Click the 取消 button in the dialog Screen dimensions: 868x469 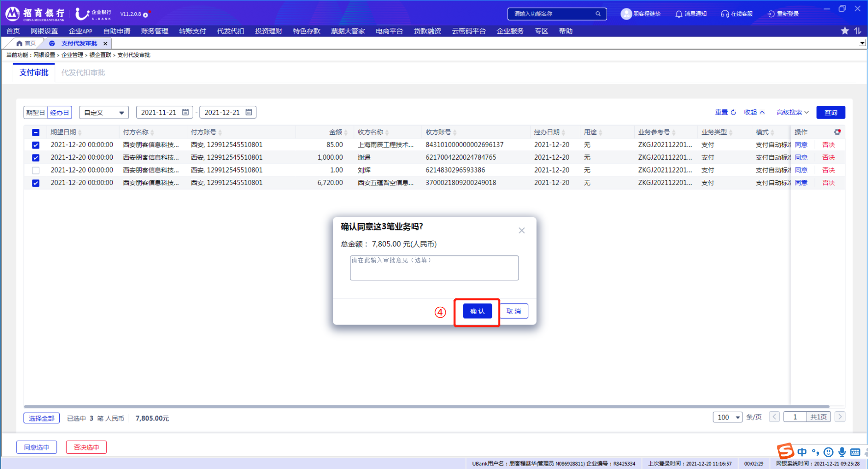point(514,311)
